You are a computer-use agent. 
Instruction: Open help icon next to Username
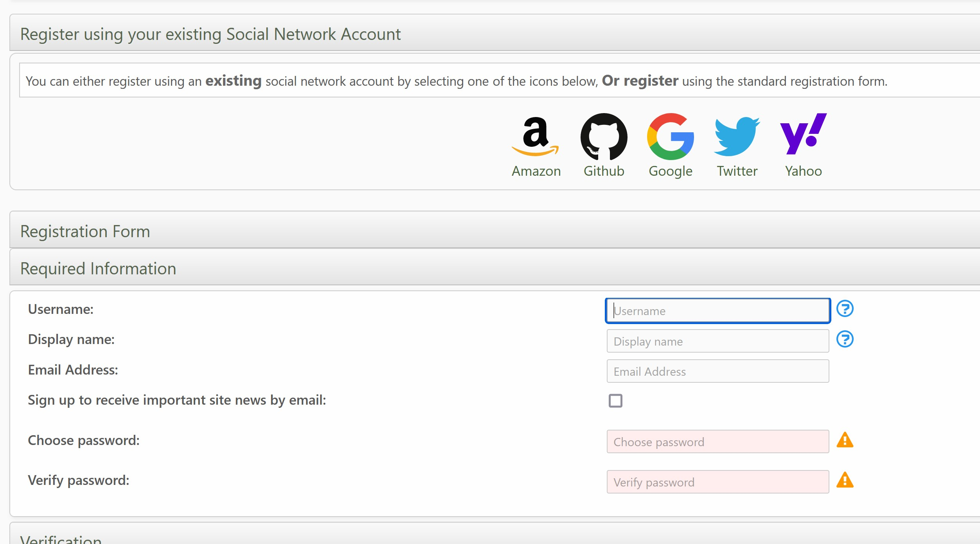point(845,309)
